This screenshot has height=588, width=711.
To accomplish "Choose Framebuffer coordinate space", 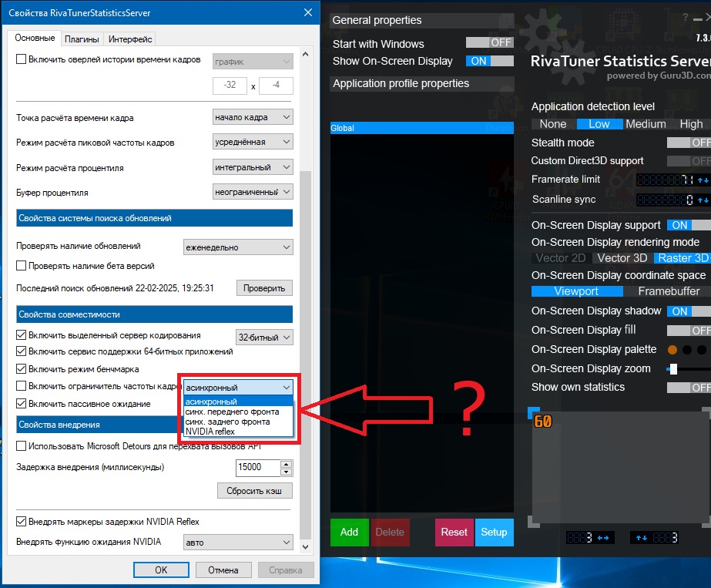I will click(669, 291).
